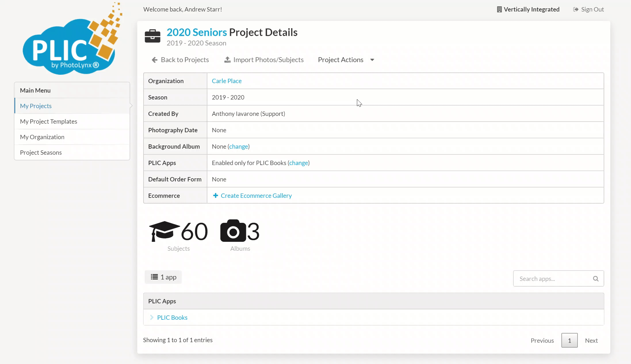Click the PLIC Apps table column header
The width and height of the screenshot is (631, 364).
pos(374,301)
